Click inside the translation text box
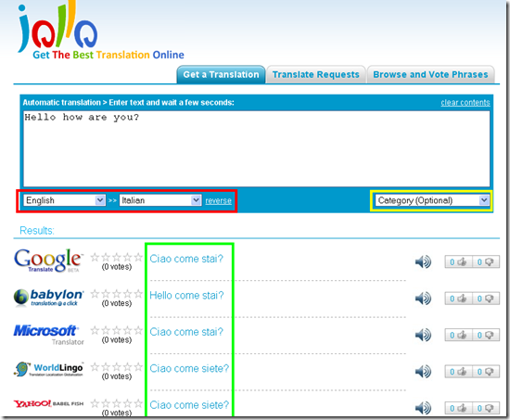 pos(256,148)
